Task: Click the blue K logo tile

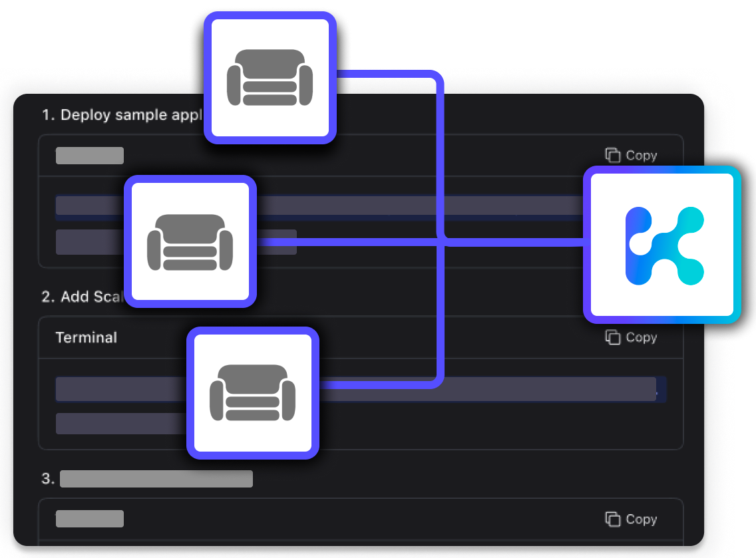Action: [662, 245]
